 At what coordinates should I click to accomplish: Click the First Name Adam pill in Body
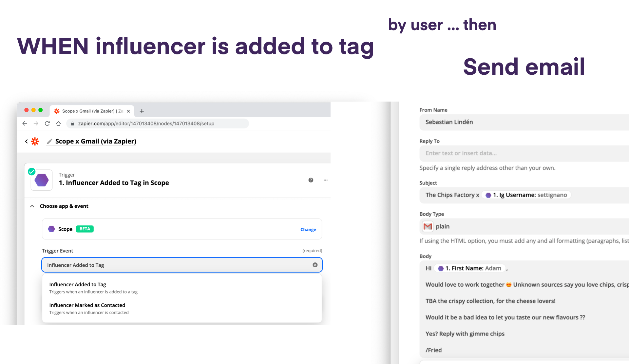[470, 268]
